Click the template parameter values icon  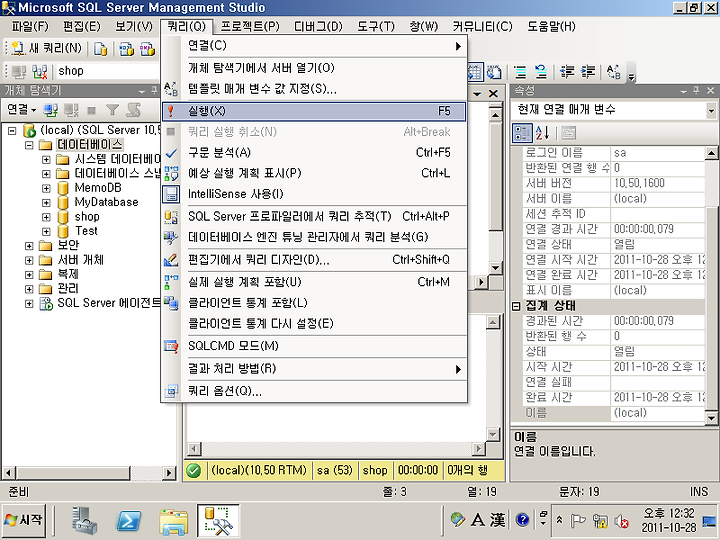tap(171, 89)
